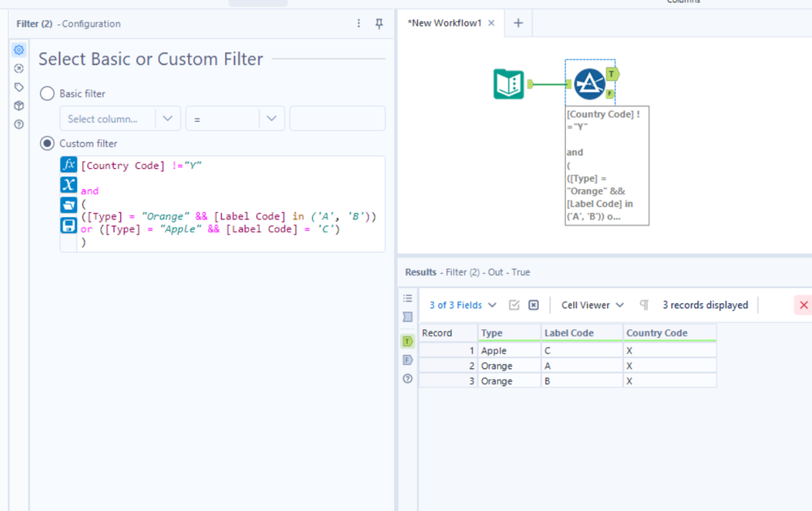812x511 pixels.
Task: Open the cube package icon in sidebar
Action: click(19, 106)
